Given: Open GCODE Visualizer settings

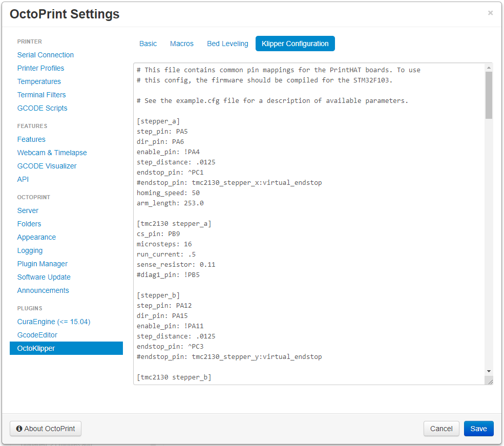Looking at the screenshot, I should [x=47, y=166].
